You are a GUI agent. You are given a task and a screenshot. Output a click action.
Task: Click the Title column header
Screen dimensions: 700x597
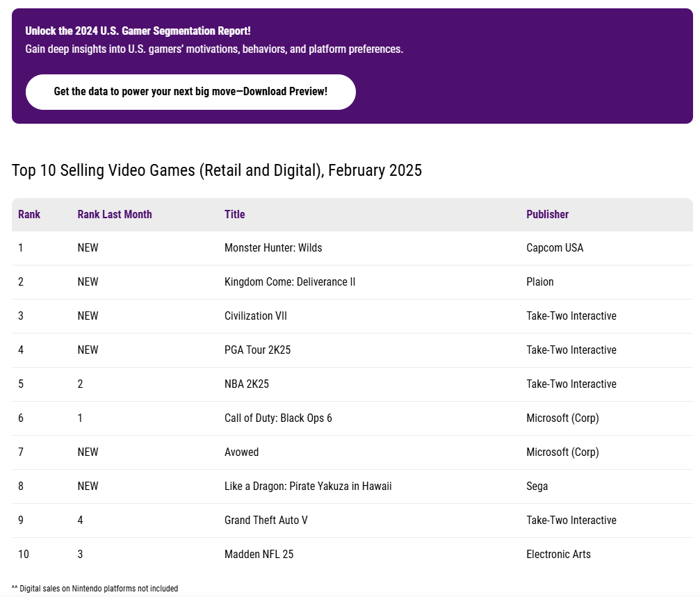(x=235, y=214)
